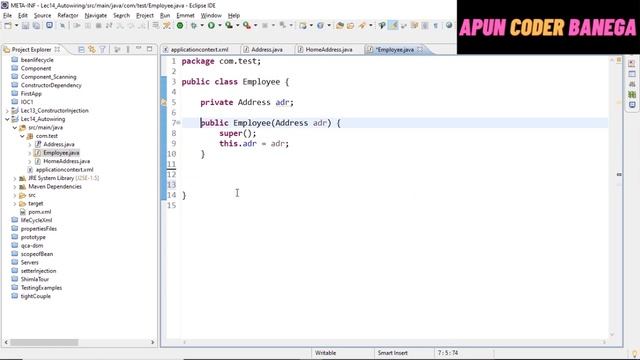Close the Employee.java editor tab
The width and height of the screenshot is (640, 360).
(x=420, y=49)
